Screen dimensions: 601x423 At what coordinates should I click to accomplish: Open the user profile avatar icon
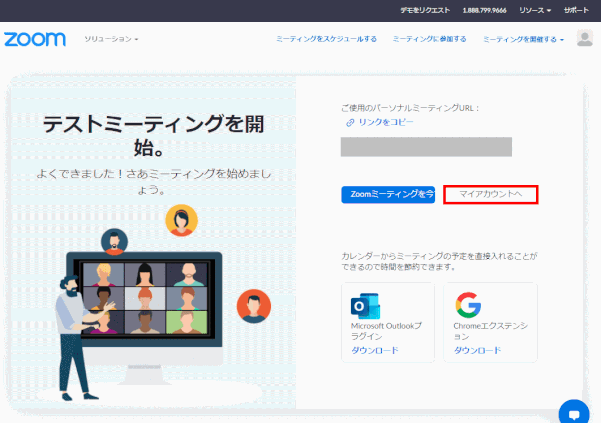pyautogui.click(x=585, y=38)
